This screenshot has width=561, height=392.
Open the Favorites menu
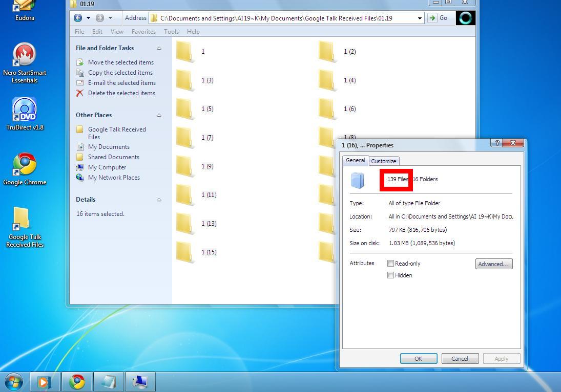(x=143, y=32)
